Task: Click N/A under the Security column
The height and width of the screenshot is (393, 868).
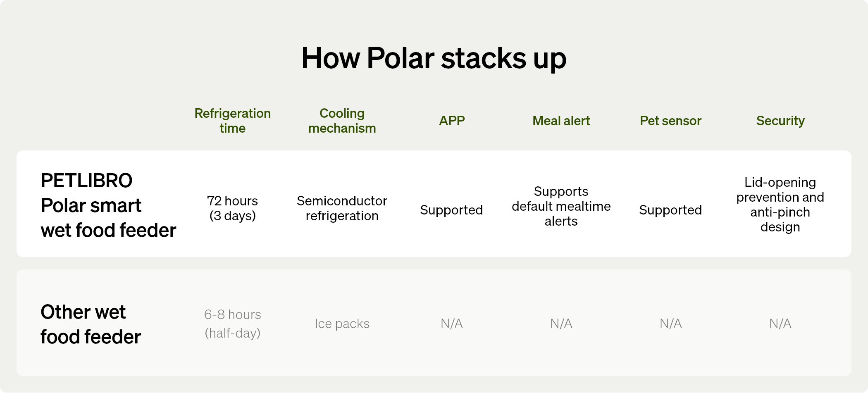Action: point(780,324)
